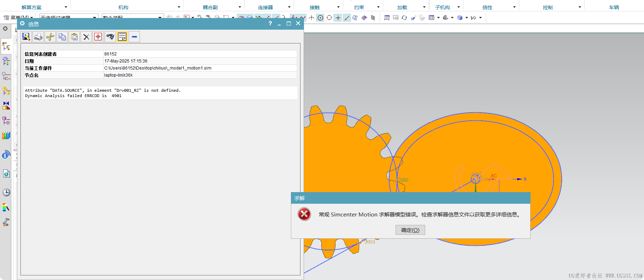Toggle the bounded grid point snap

tap(373, 18)
